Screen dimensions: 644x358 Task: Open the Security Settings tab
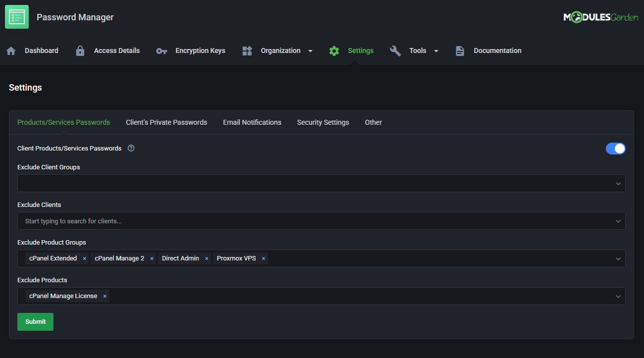323,122
